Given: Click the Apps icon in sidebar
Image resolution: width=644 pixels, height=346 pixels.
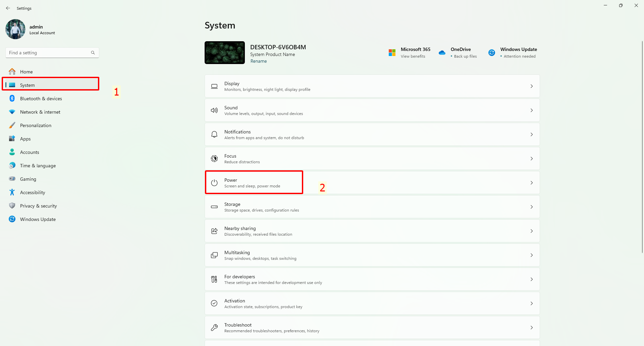Looking at the screenshot, I should [x=12, y=138].
